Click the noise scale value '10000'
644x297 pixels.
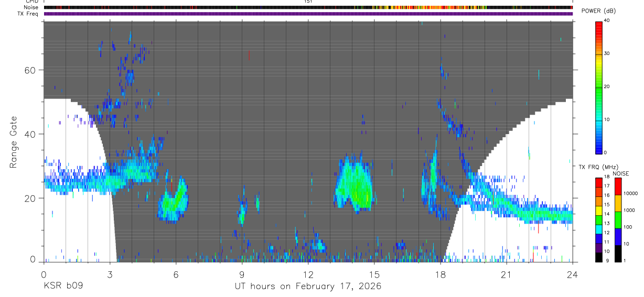pos(631,194)
